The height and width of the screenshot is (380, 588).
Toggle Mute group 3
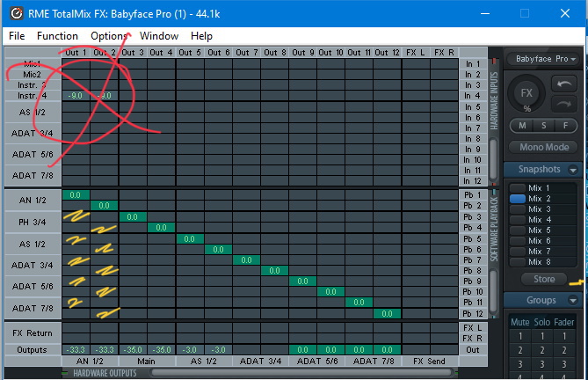[x=520, y=364]
